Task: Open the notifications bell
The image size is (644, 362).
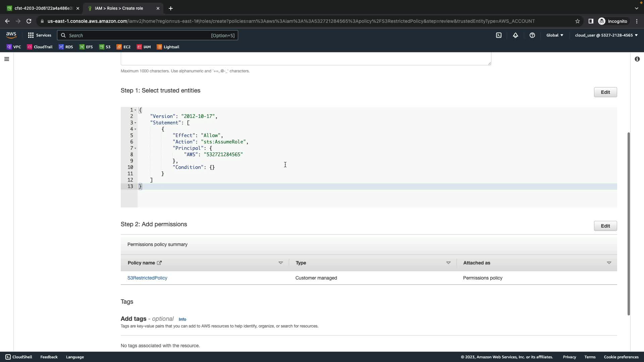Action: [x=516, y=35]
